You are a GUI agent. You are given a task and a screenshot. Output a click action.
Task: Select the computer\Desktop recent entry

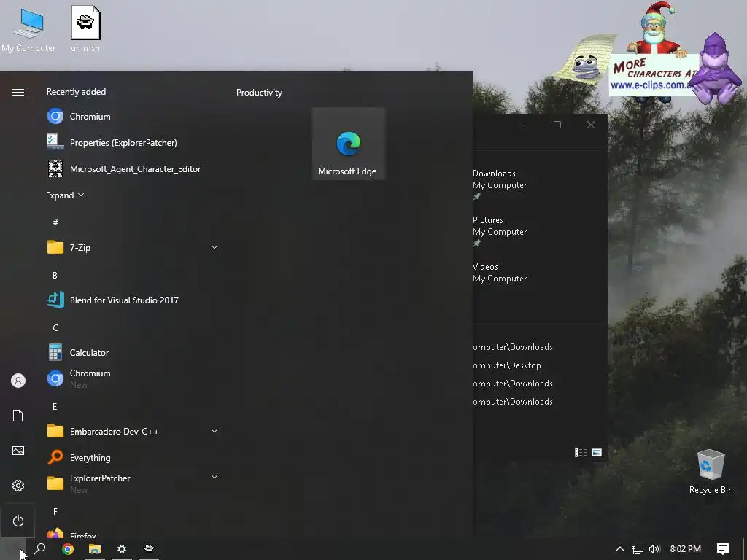507,365
